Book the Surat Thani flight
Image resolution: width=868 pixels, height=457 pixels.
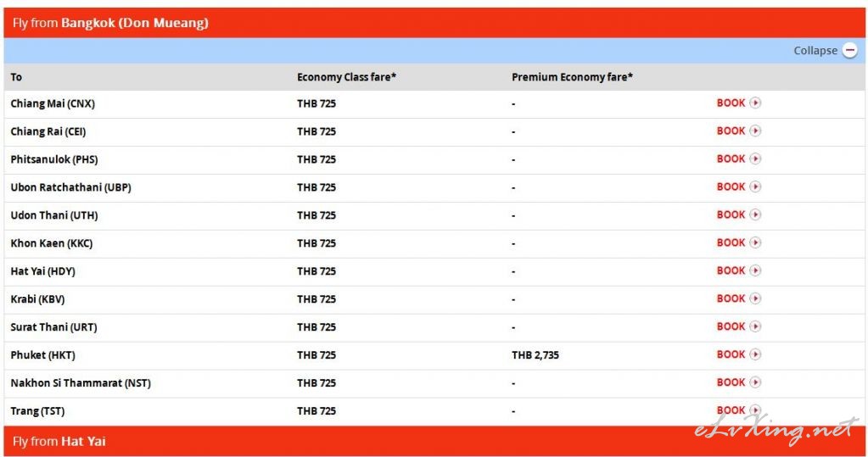tap(738, 326)
